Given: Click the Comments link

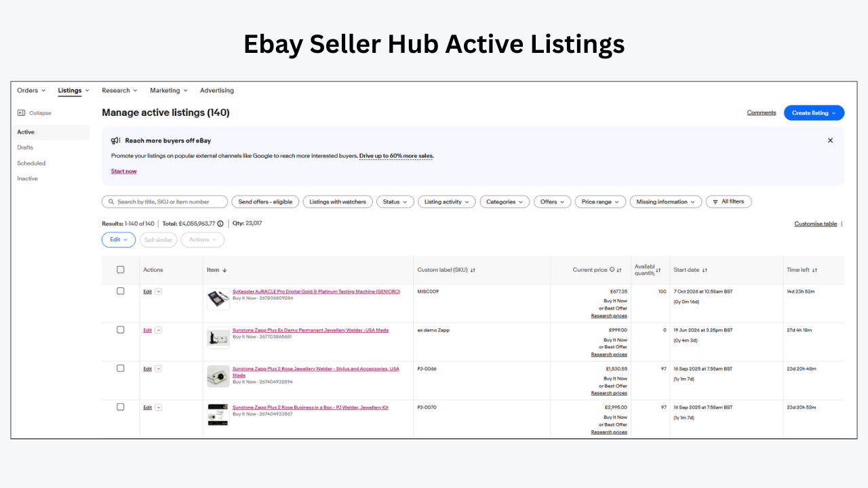Looking at the screenshot, I should click(762, 113).
